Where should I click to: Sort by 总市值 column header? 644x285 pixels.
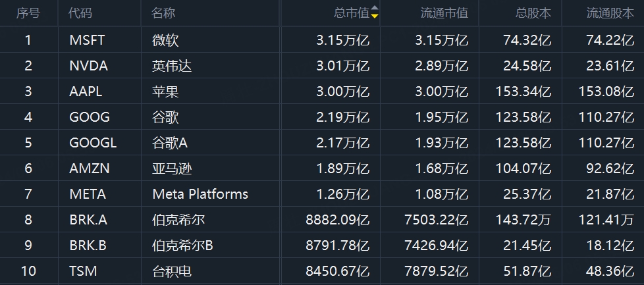(x=352, y=14)
